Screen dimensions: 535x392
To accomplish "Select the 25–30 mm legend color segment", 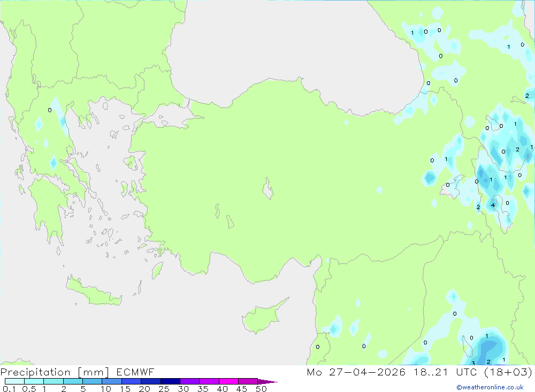I will point(170,381).
